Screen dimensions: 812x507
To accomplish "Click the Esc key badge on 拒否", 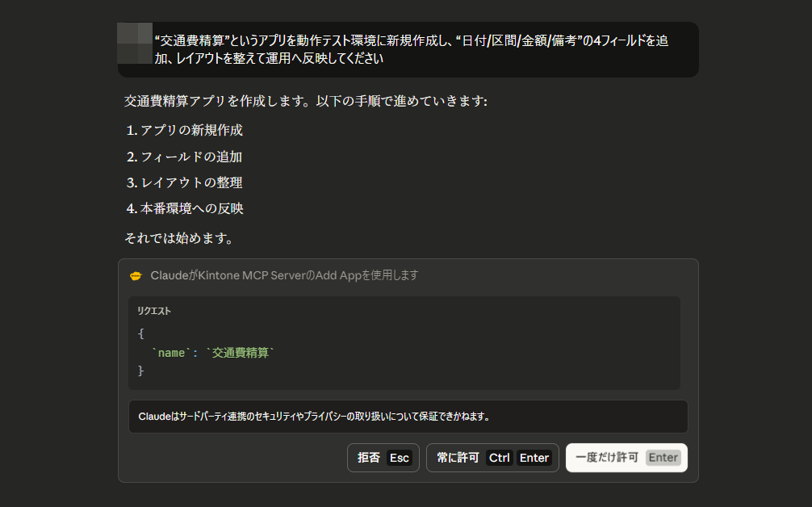I will point(400,458).
